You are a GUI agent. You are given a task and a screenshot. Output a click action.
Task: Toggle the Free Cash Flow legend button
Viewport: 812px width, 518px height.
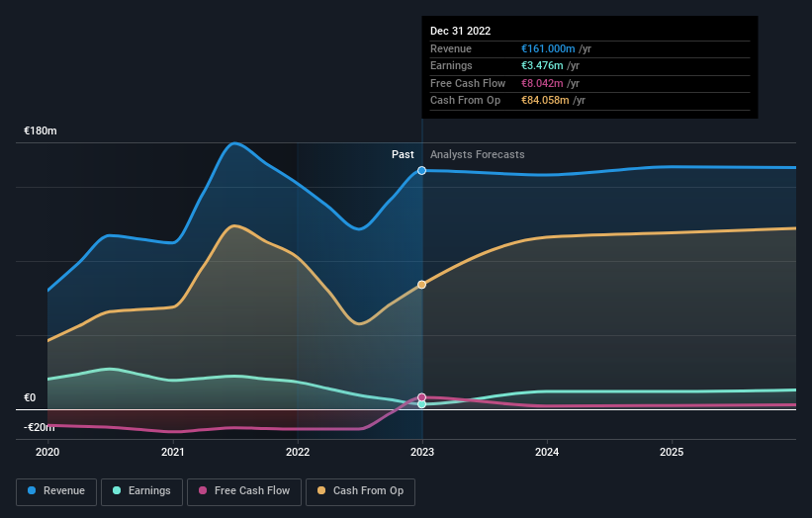(244, 491)
